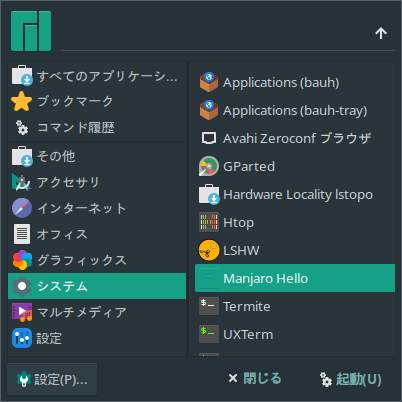Open the グラフィックス colorful icon
The height and width of the screenshot is (402, 402).
point(22,260)
